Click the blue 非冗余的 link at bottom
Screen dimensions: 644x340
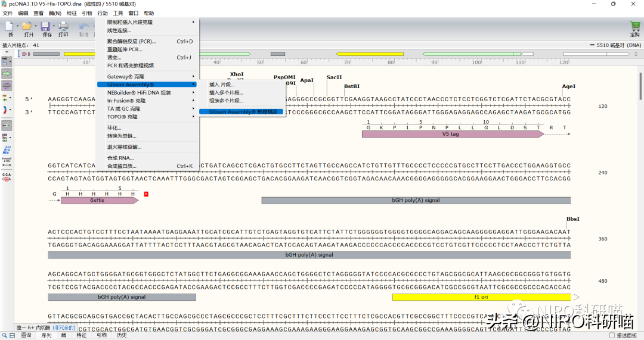coord(64,328)
